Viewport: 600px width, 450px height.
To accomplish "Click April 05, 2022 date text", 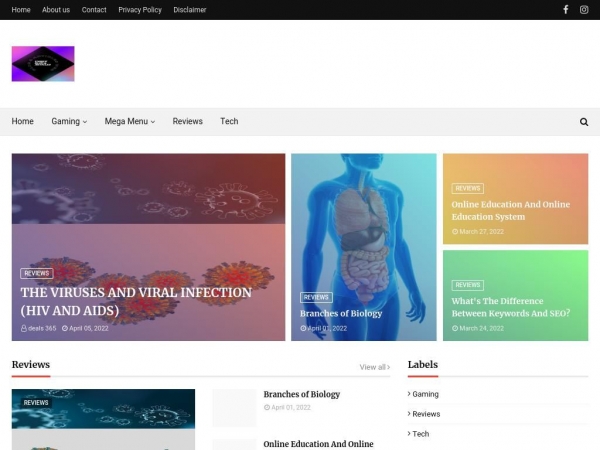I will click(x=88, y=328).
